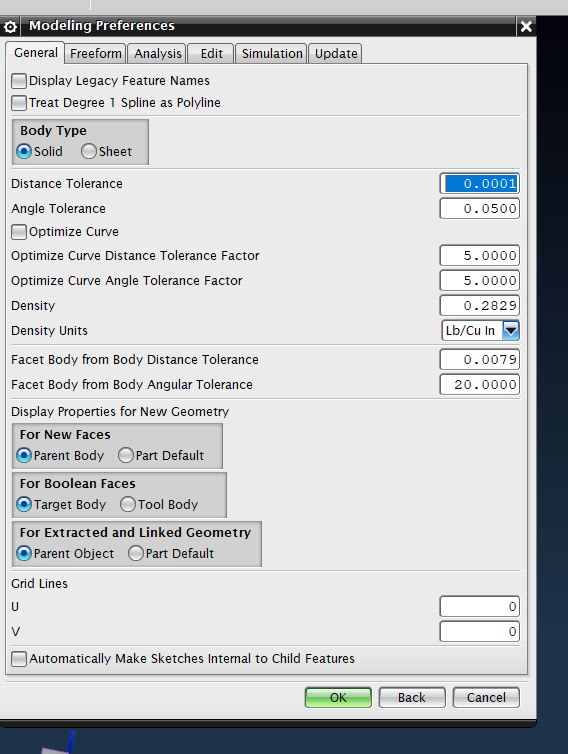Click the Distance Tolerance label
The width and height of the screenshot is (568, 754).
tap(67, 184)
